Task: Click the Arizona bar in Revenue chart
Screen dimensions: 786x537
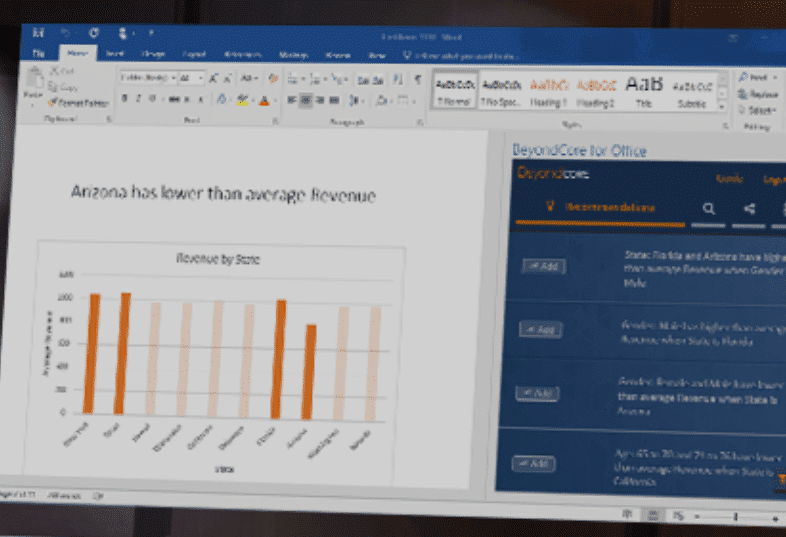Action: point(311,370)
